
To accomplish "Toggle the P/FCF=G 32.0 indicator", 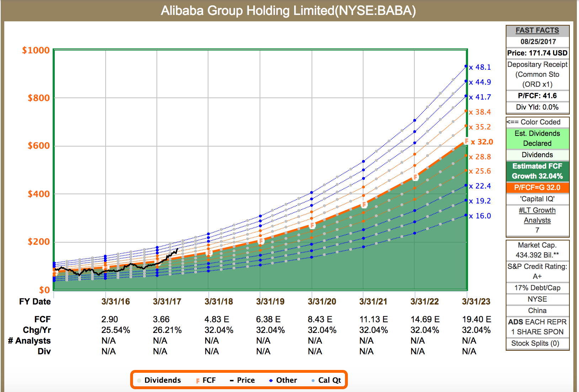I will point(537,188).
